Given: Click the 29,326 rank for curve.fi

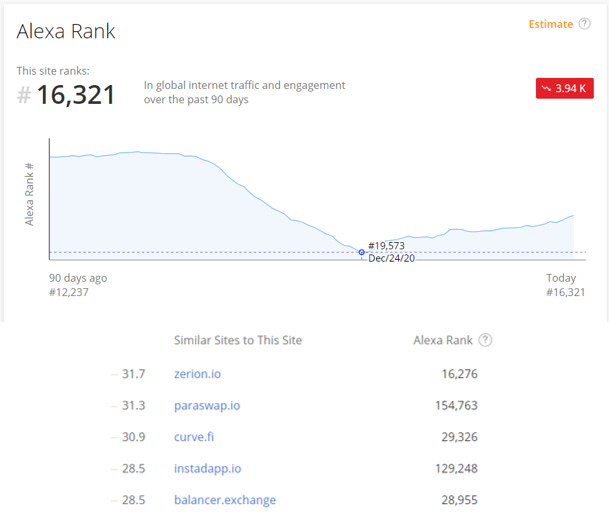Looking at the screenshot, I should click(459, 437).
